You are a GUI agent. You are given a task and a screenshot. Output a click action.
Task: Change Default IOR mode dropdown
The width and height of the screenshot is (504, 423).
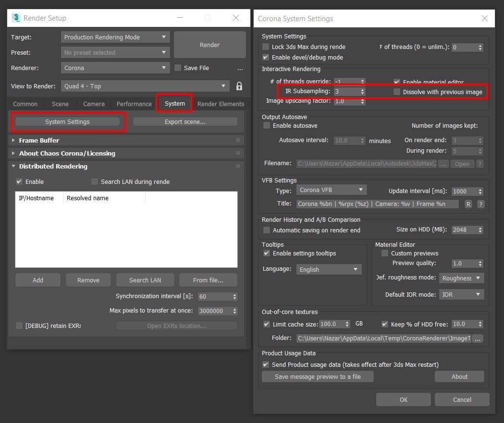pos(461,294)
